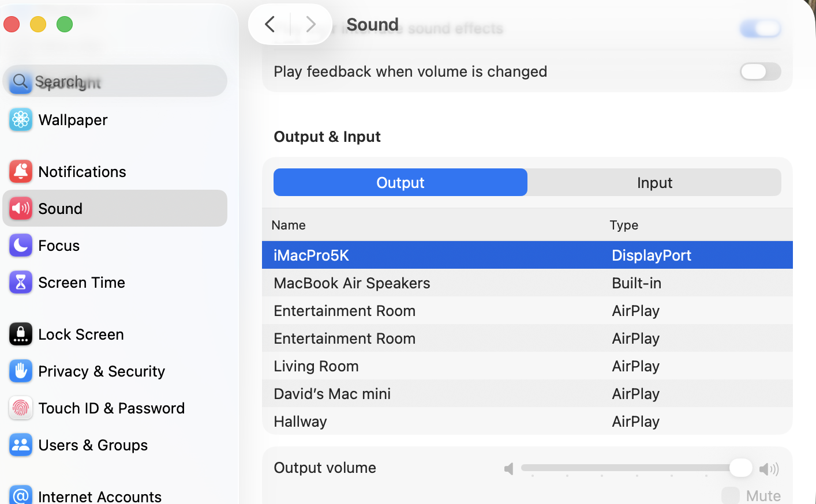This screenshot has height=504, width=816.
Task: Click the Internet Accounts @ icon
Action: tap(21, 495)
